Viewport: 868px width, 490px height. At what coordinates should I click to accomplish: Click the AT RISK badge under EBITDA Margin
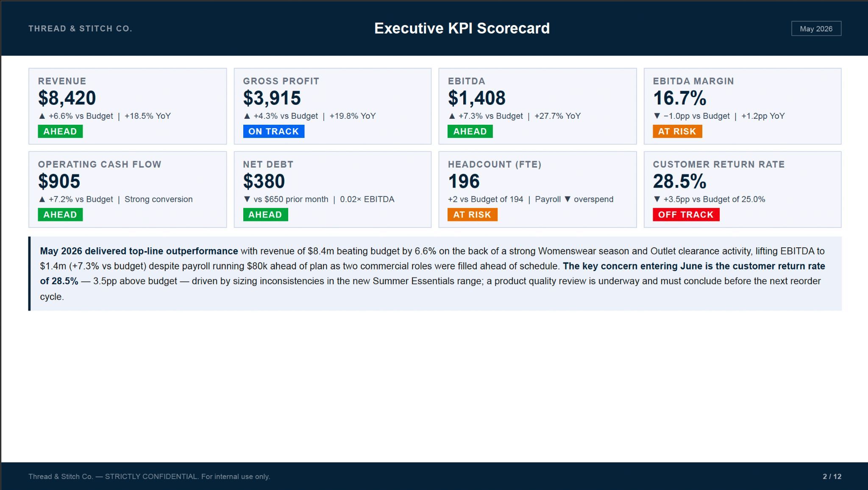(677, 132)
